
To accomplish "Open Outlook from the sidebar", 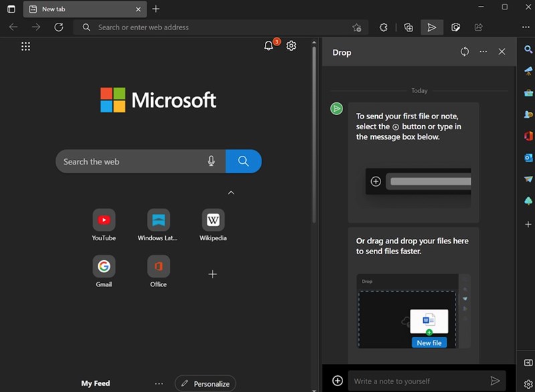I will tap(528, 158).
